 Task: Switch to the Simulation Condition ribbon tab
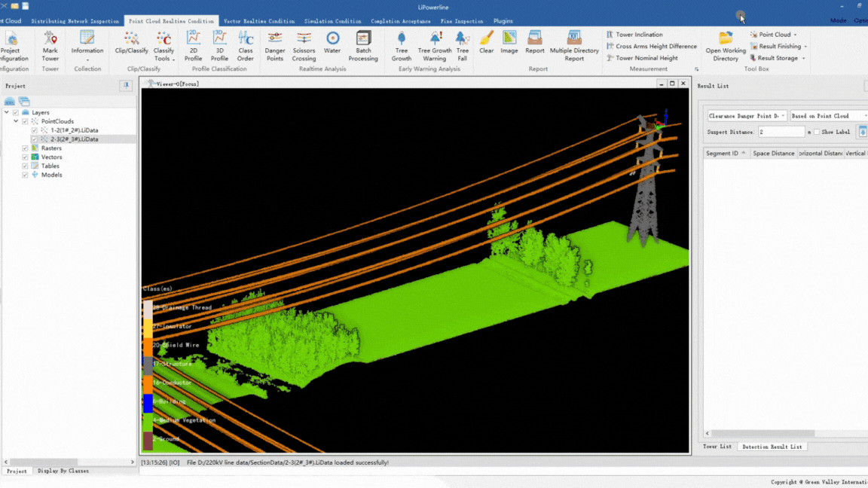[x=332, y=21]
